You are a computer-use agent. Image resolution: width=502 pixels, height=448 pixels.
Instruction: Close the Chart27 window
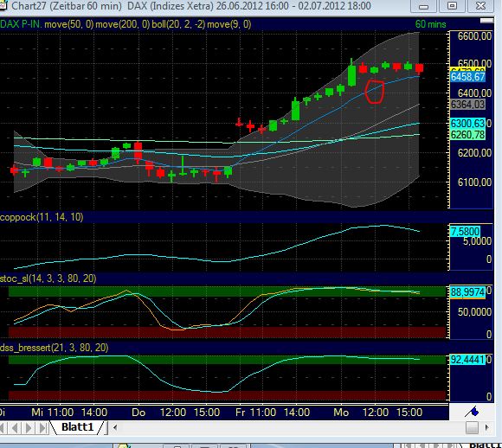point(480,6)
